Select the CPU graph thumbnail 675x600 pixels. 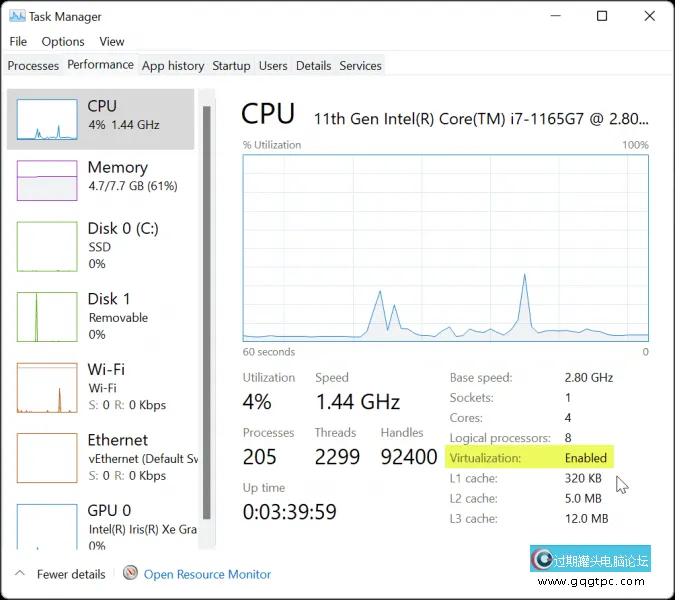(46, 119)
